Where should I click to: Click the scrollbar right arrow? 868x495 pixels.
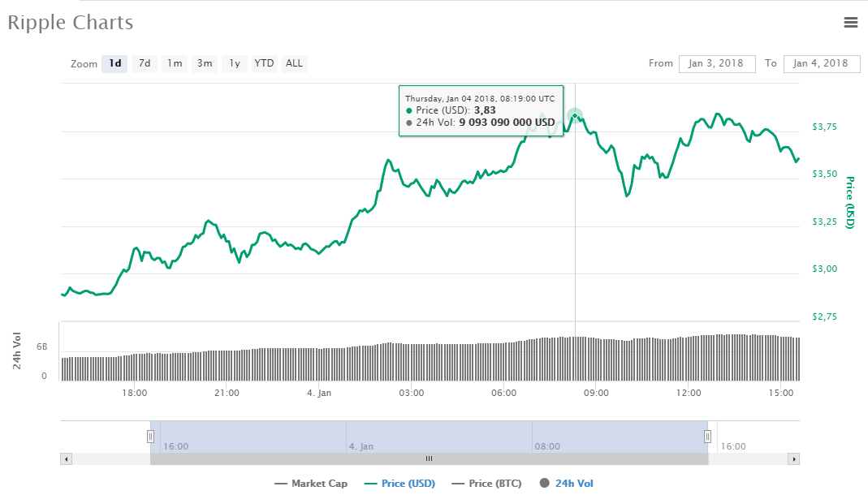click(x=794, y=459)
